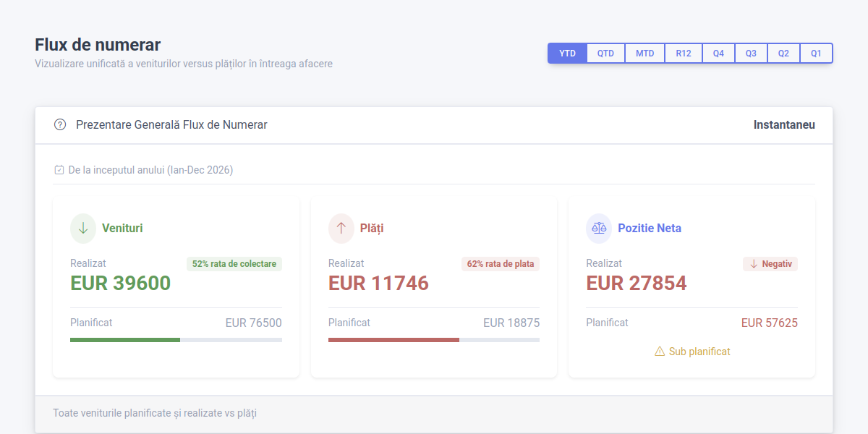Click the Instantaneu label

tap(783, 124)
